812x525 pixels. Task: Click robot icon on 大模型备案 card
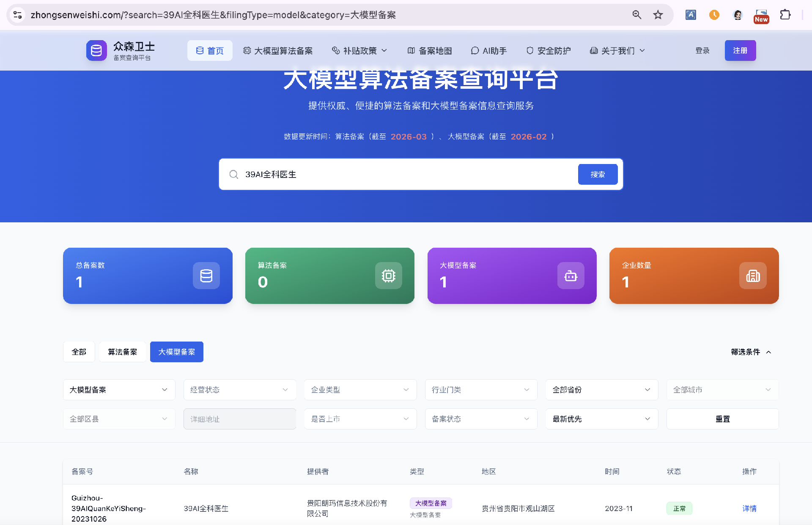tap(571, 276)
